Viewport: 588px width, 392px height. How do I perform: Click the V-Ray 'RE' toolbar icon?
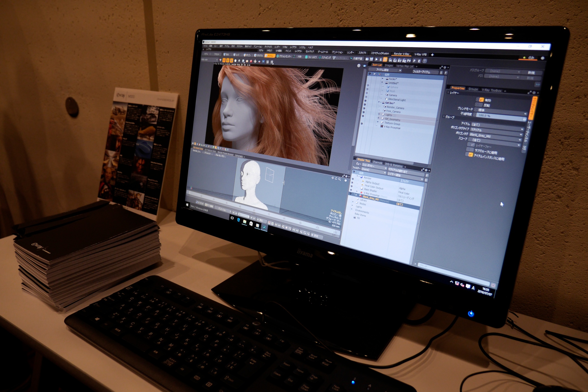pyautogui.click(x=405, y=61)
